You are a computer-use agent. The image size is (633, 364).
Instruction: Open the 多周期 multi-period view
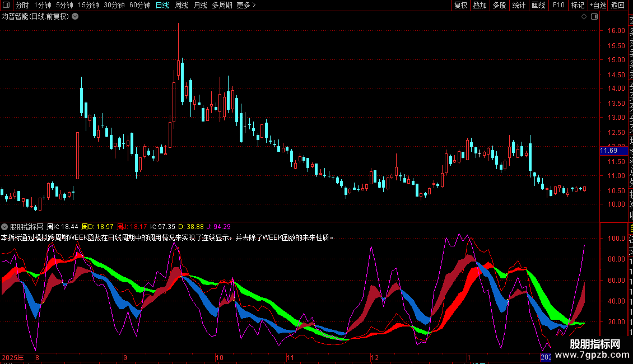(x=222, y=5)
